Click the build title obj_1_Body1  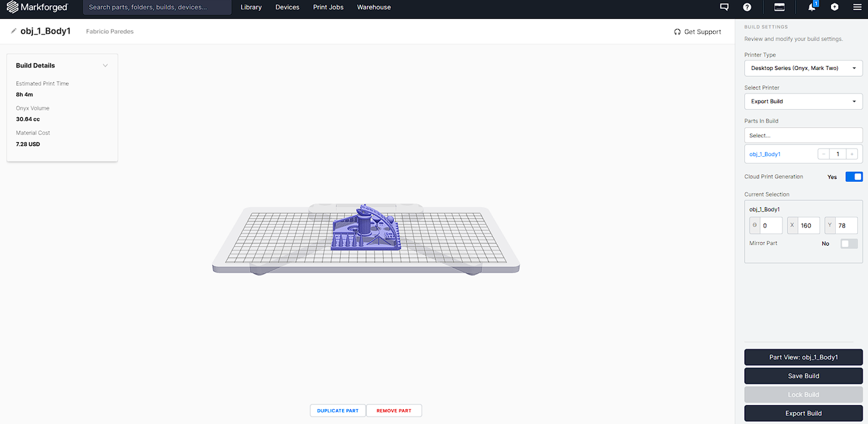[45, 31]
